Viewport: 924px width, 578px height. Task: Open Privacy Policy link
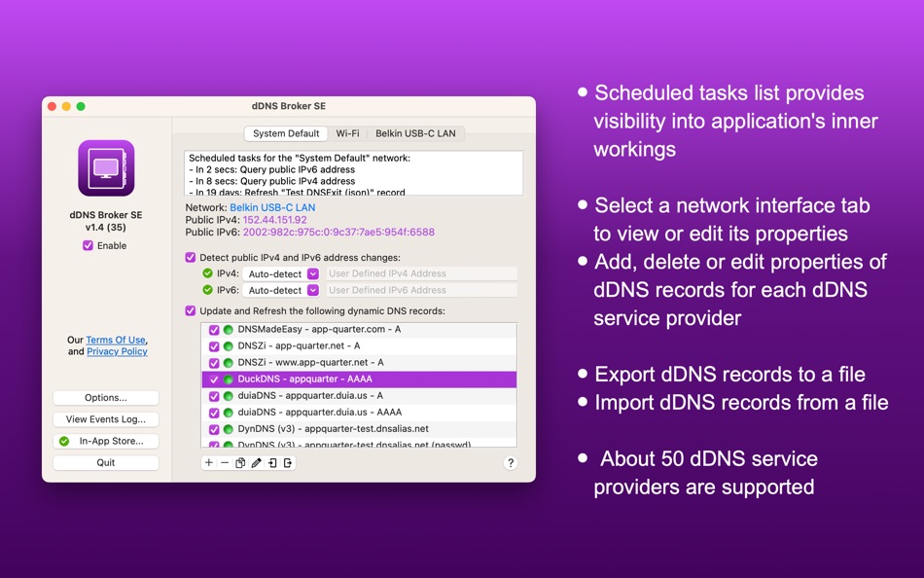117,351
